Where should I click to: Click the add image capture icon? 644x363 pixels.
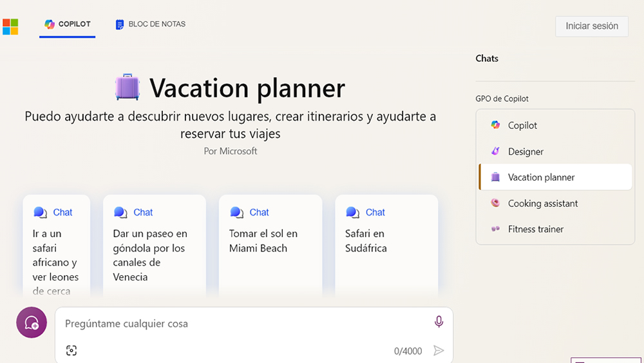71,350
